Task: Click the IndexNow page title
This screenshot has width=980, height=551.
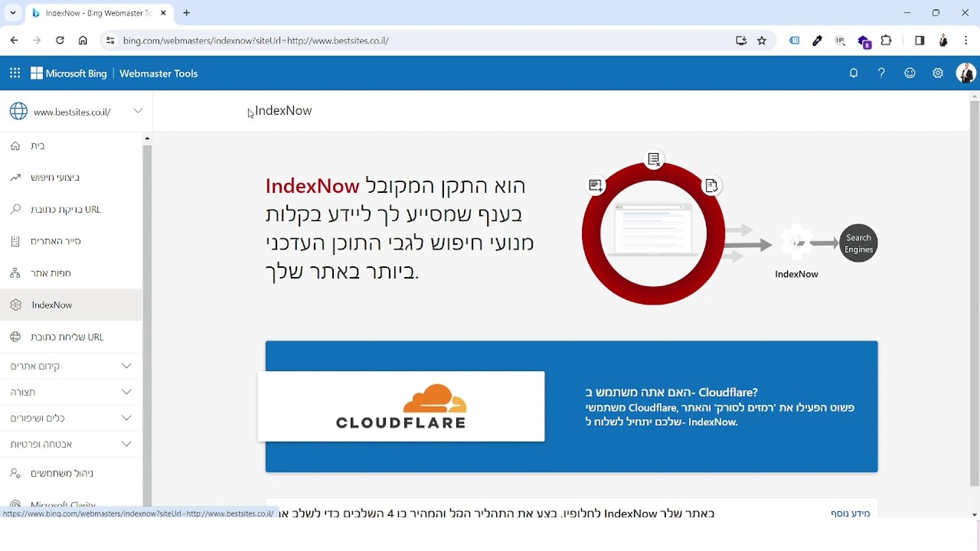Action: [283, 111]
